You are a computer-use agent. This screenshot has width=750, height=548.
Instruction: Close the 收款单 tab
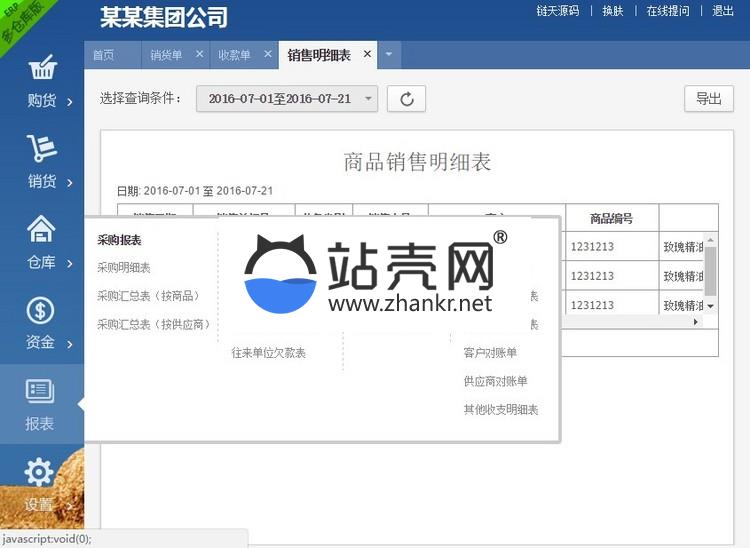coord(267,54)
